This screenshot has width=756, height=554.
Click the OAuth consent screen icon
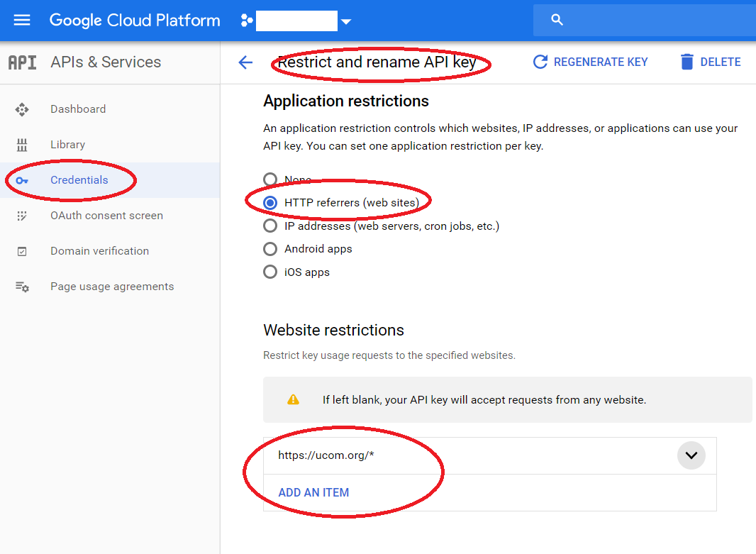(22, 216)
